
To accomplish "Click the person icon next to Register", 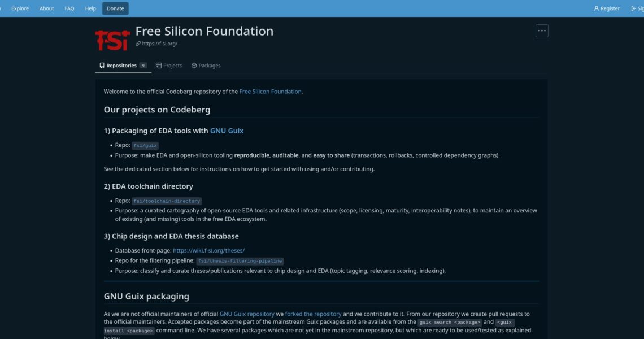I will (x=596, y=8).
